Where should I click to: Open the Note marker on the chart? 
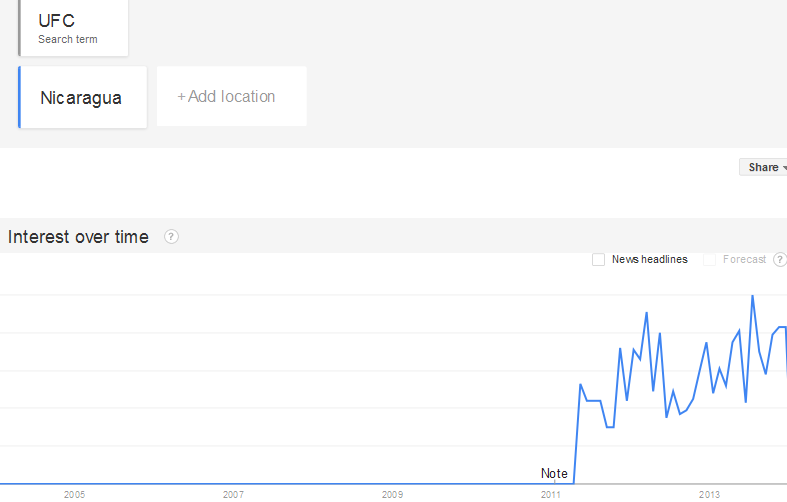554,473
